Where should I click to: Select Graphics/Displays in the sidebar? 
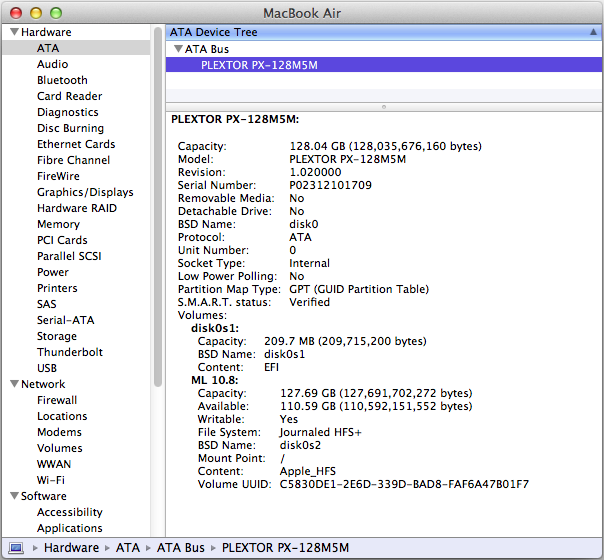click(x=85, y=192)
